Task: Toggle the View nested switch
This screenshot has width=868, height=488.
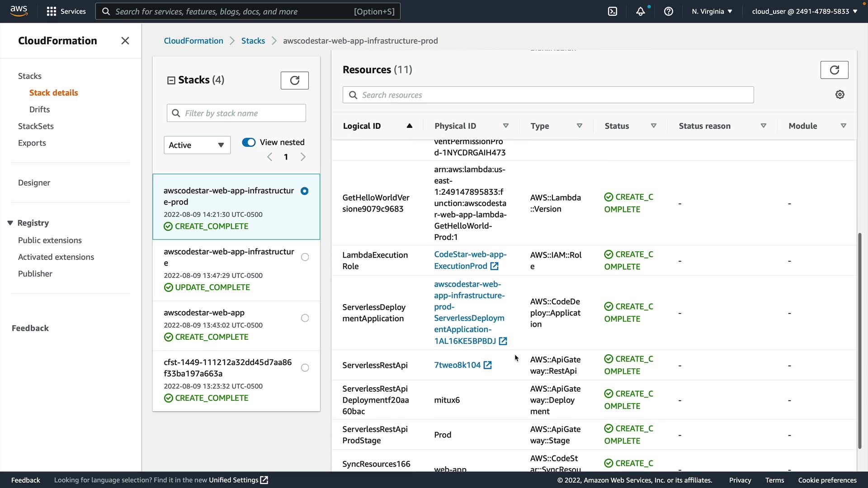Action: (x=249, y=142)
